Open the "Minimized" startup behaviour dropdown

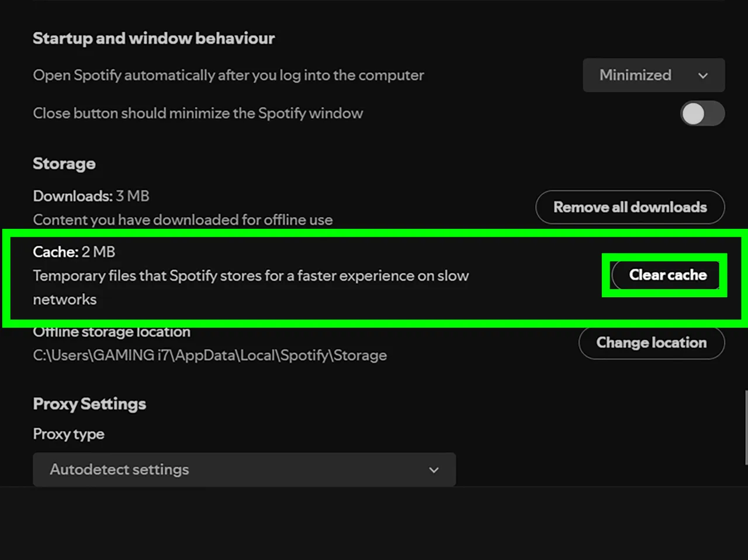coord(653,75)
